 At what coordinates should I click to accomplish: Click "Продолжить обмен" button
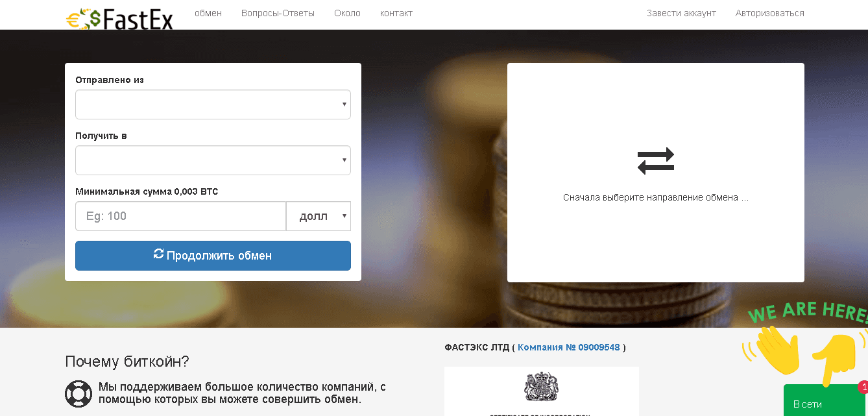(x=213, y=256)
